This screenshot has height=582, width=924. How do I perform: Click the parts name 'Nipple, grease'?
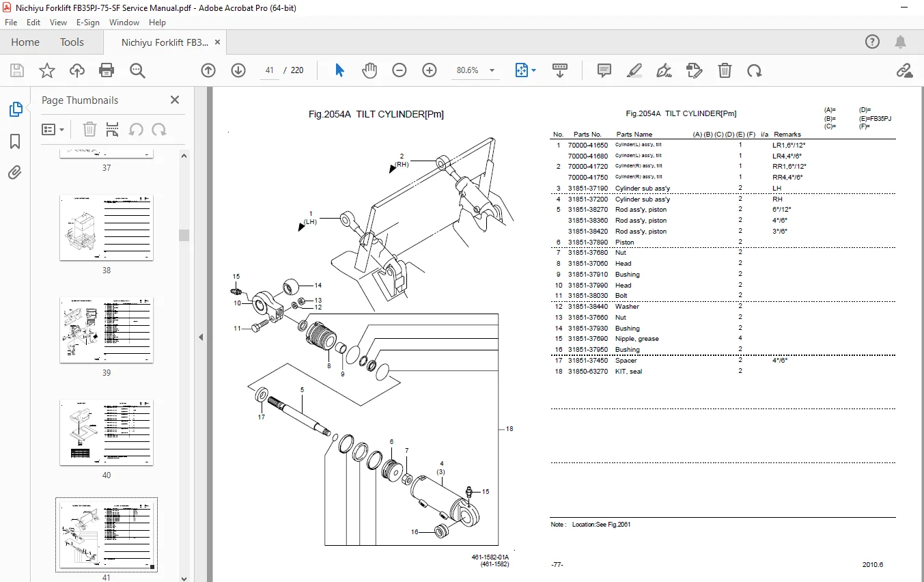click(636, 339)
